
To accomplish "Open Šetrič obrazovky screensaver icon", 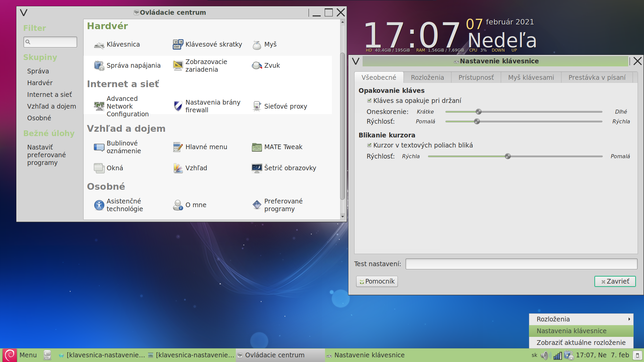I will click(x=257, y=168).
